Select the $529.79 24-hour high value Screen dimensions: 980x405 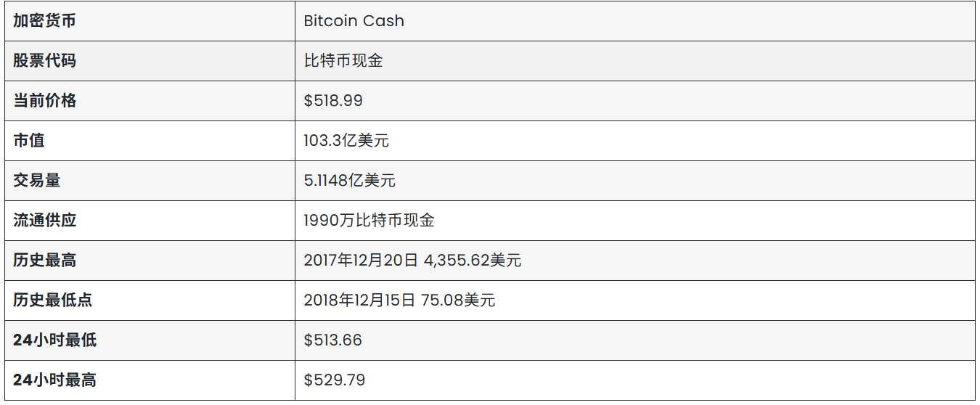(x=334, y=380)
